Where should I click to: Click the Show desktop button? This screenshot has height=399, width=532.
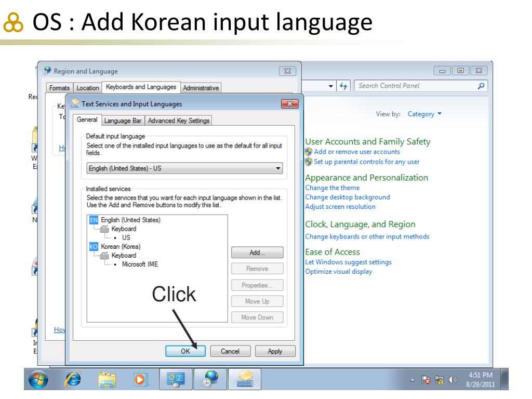505,379
